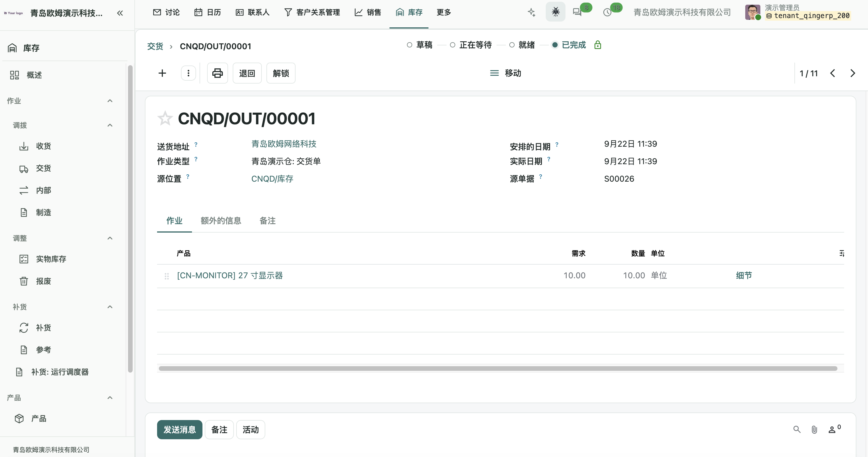The width and height of the screenshot is (868, 457).
Task: Click the drag handle of the CN-MONITOR row
Action: (166, 276)
